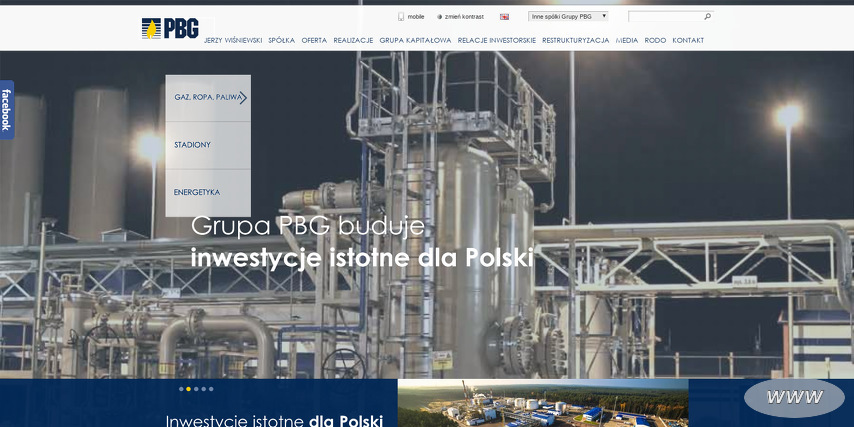Switch language via the English flag icon

tap(504, 17)
